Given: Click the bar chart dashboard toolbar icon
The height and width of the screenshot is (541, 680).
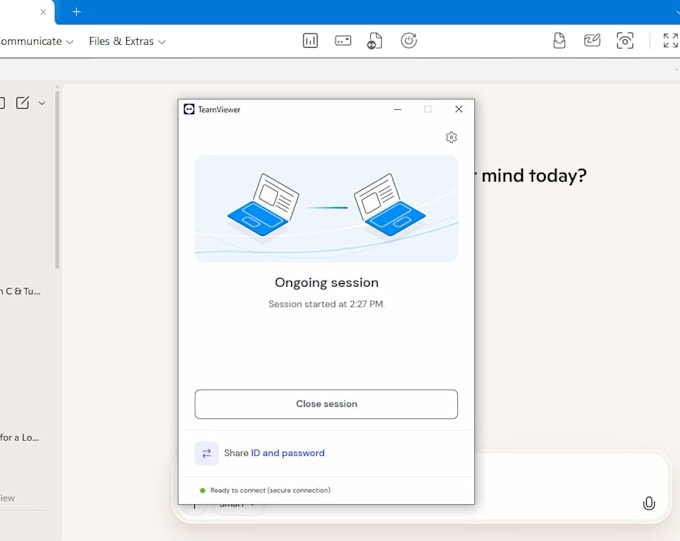Looking at the screenshot, I should coord(310,41).
